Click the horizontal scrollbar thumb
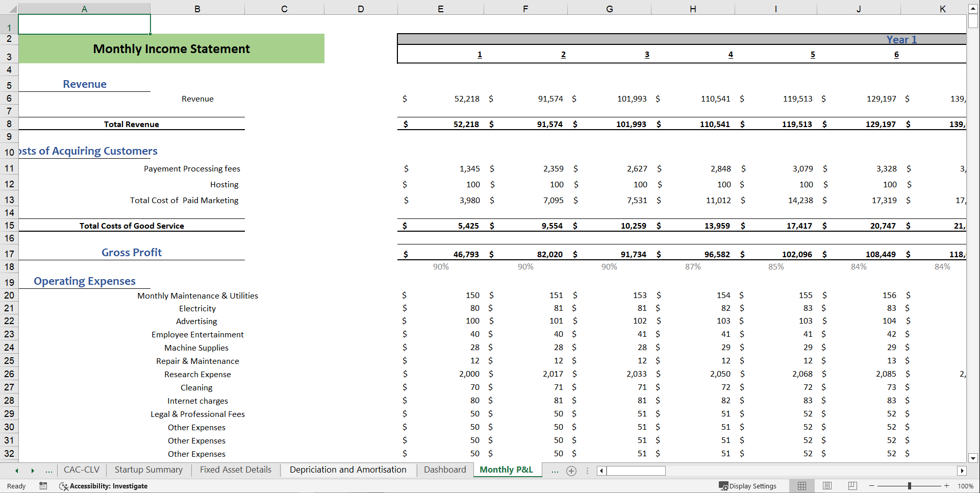The height and width of the screenshot is (493, 980). tap(636, 471)
